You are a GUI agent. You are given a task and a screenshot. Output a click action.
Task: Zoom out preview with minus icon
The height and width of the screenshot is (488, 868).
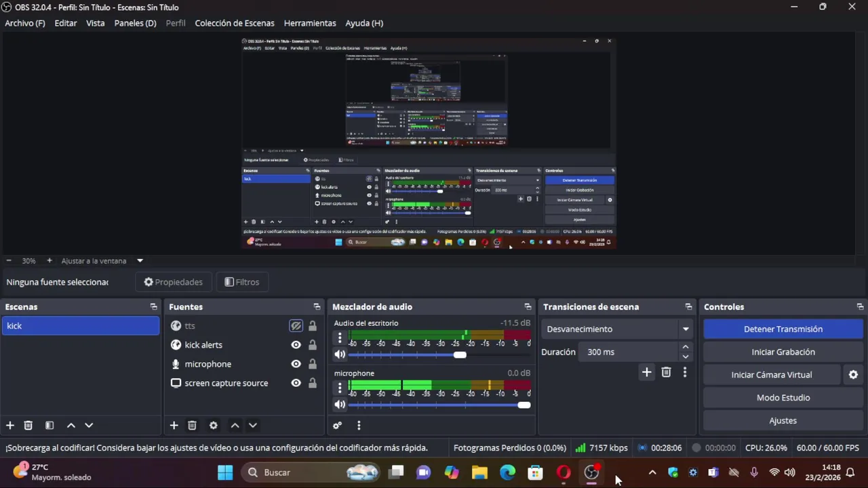[x=9, y=260]
